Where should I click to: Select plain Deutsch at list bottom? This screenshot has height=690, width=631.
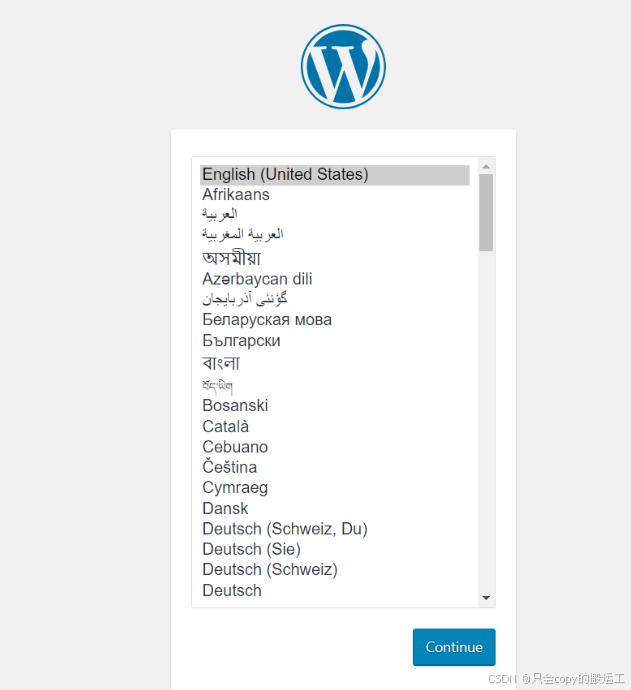(x=334, y=591)
